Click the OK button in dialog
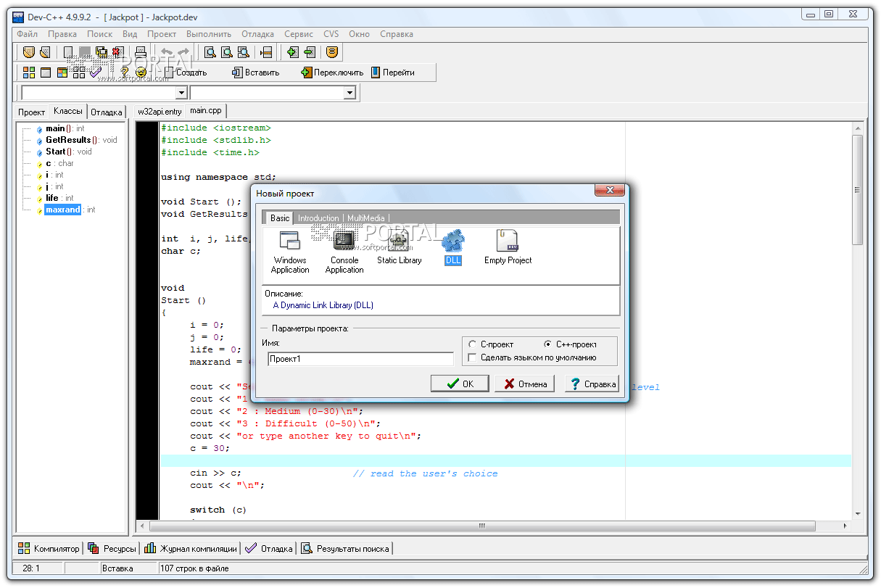Viewport: 881px width, 588px height. pyautogui.click(x=460, y=384)
